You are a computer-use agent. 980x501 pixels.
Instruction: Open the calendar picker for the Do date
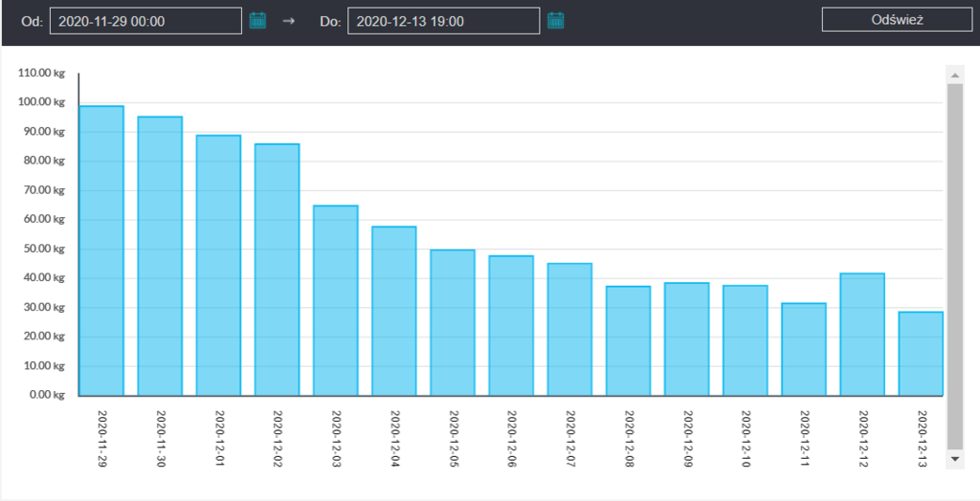coord(556,20)
